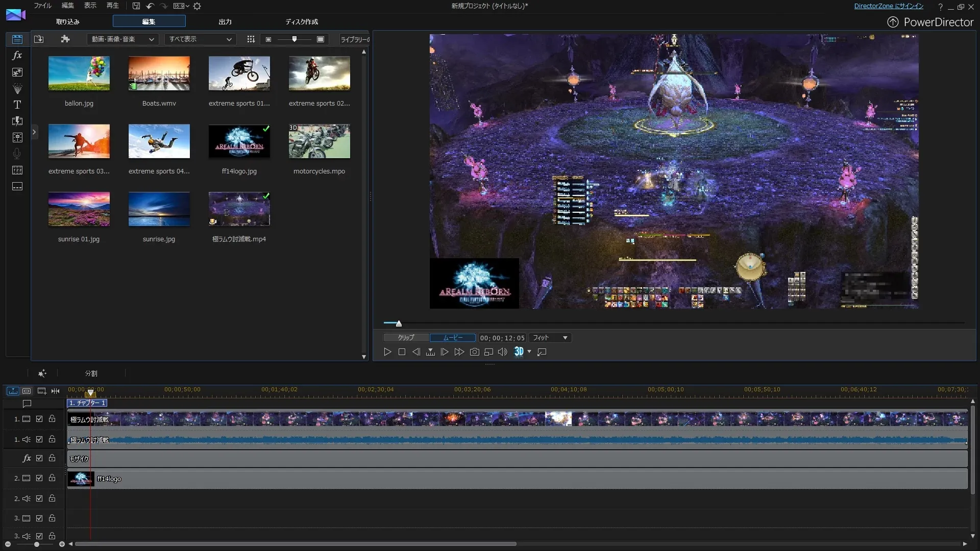Click the help question mark button
Viewport: 980px width, 551px height.
coord(940,7)
